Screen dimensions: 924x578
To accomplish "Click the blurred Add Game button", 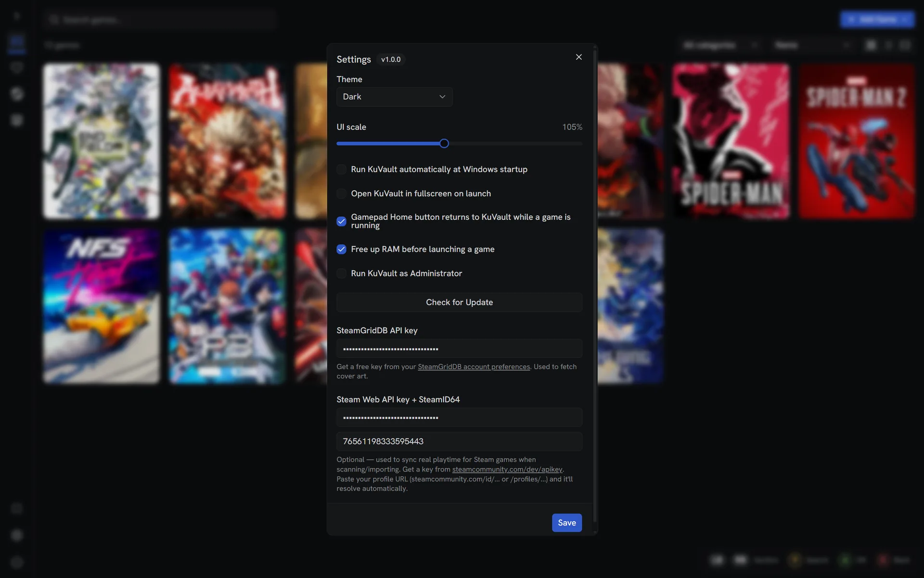I will 877,20.
